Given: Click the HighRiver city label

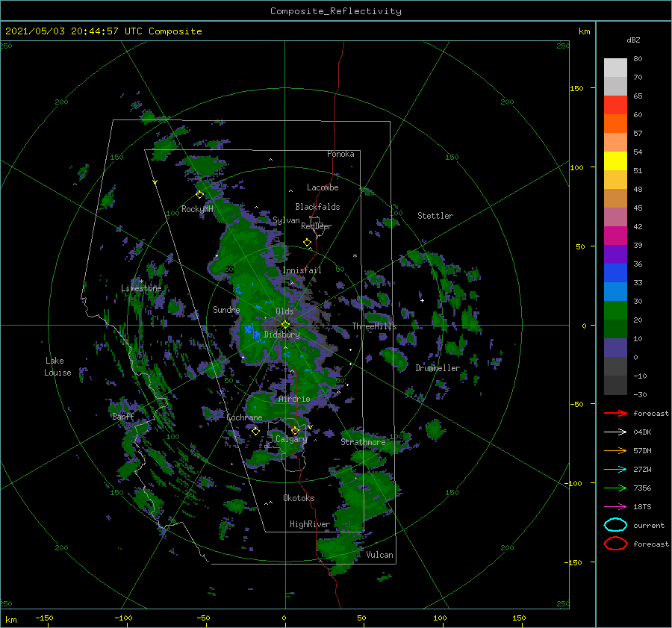Looking at the screenshot, I should (310, 524).
